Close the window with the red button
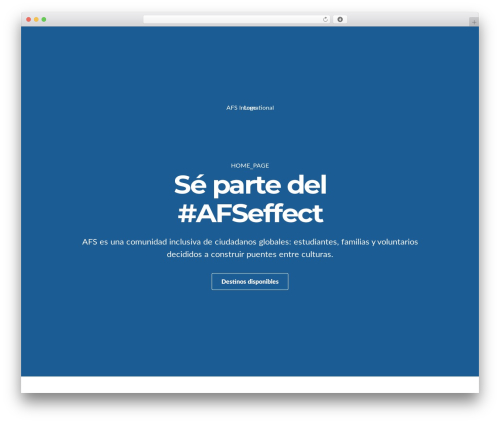The width and height of the screenshot is (500, 423). pos(29,20)
